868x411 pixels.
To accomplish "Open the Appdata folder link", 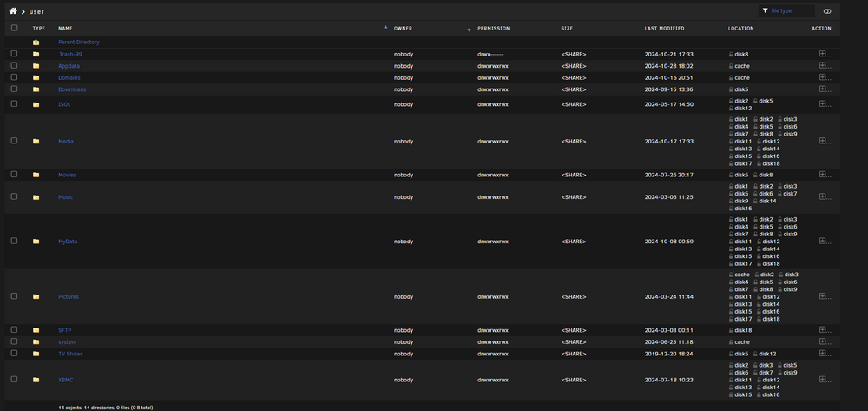I will point(69,66).
